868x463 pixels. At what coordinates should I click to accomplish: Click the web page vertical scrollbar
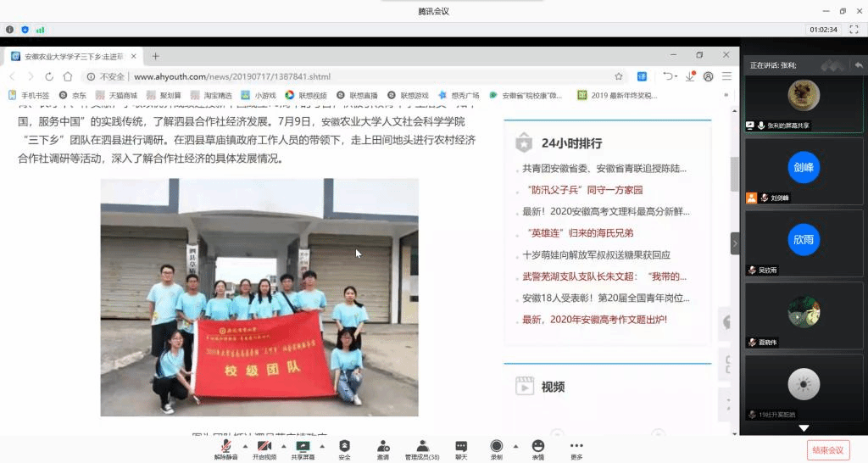(x=734, y=174)
